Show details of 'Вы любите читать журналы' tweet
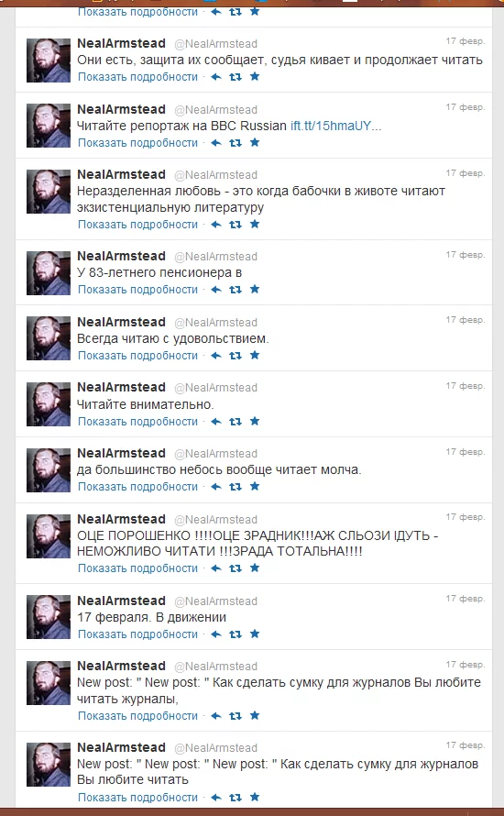504x816 pixels. 137,715
